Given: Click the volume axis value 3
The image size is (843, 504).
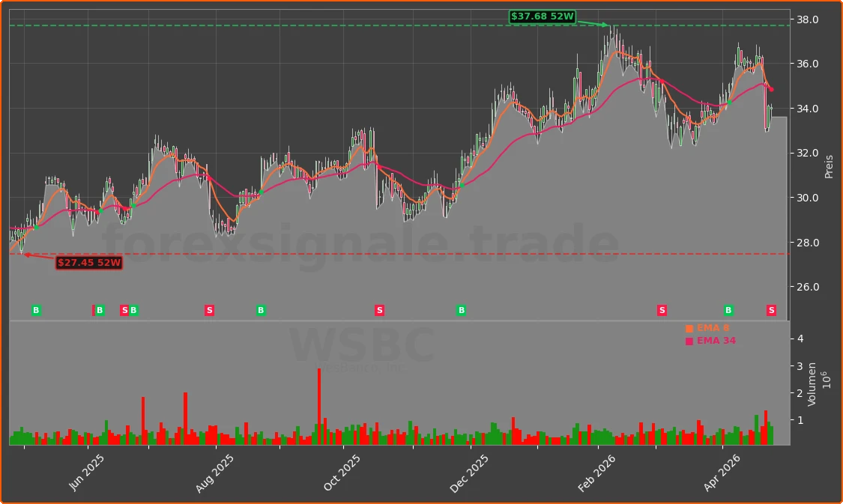Looking at the screenshot, I should click(800, 366).
